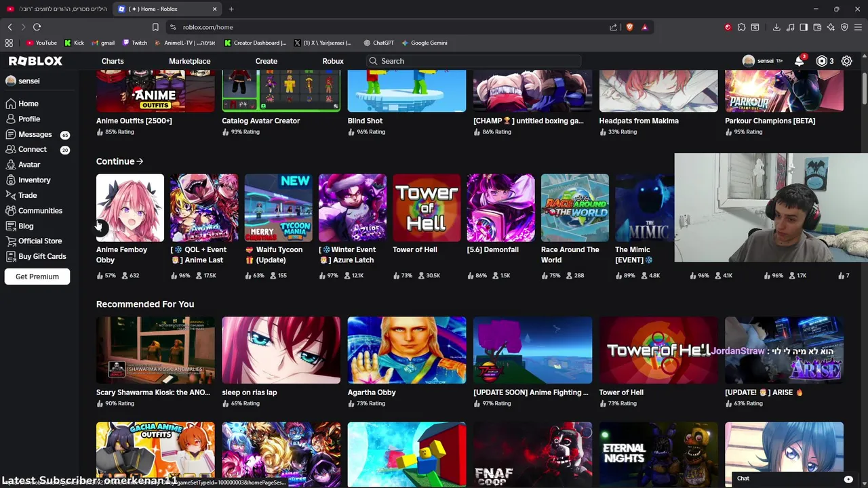The width and height of the screenshot is (868, 488).
Task: Open the Agartha Obby thumbnail
Action: (x=407, y=350)
